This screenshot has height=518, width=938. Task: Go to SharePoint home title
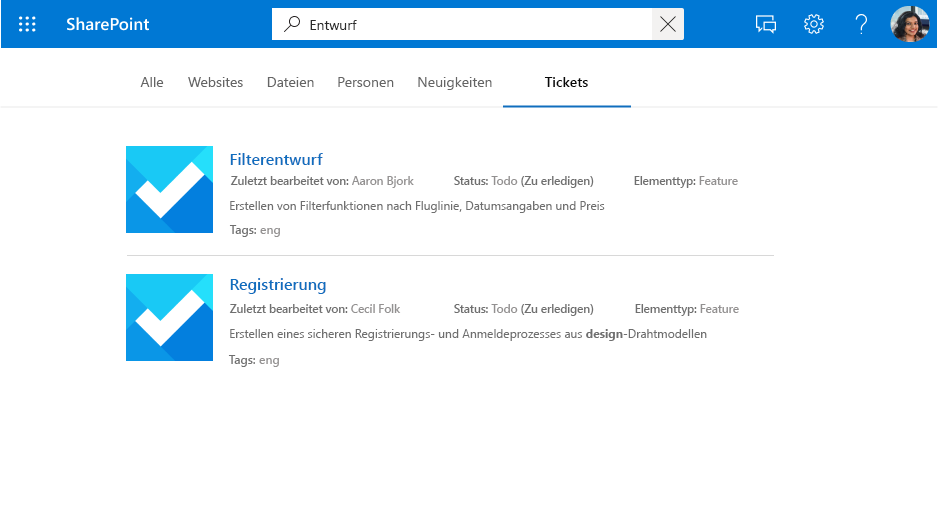[x=108, y=24]
